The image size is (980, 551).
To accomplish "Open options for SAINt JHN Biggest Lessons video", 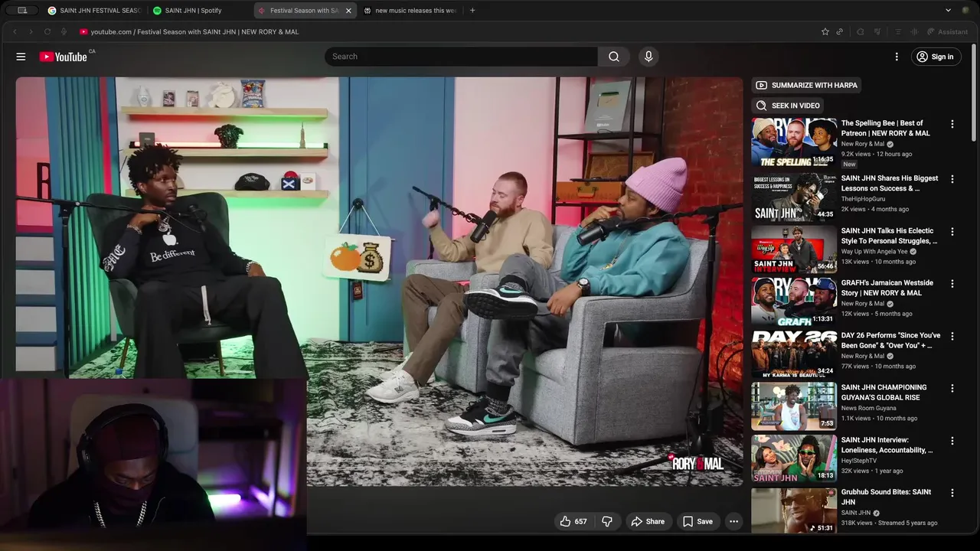I will tap(952, 179).
